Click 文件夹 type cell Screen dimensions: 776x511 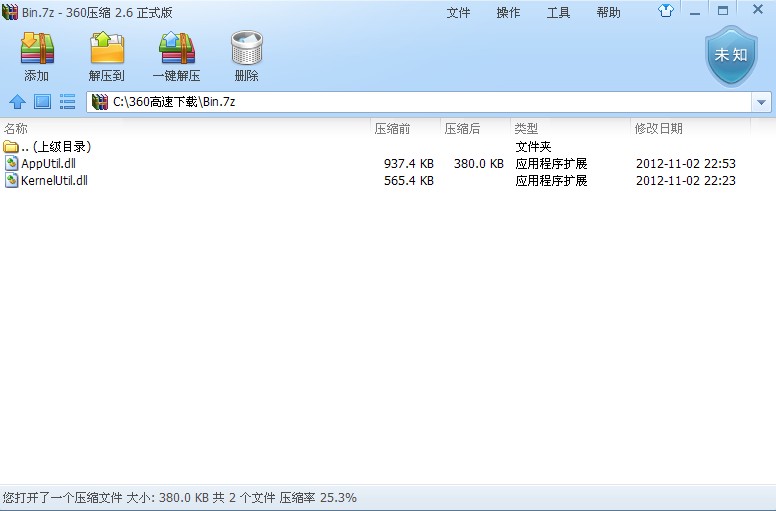pyautogui.click(x=534, y=146)
